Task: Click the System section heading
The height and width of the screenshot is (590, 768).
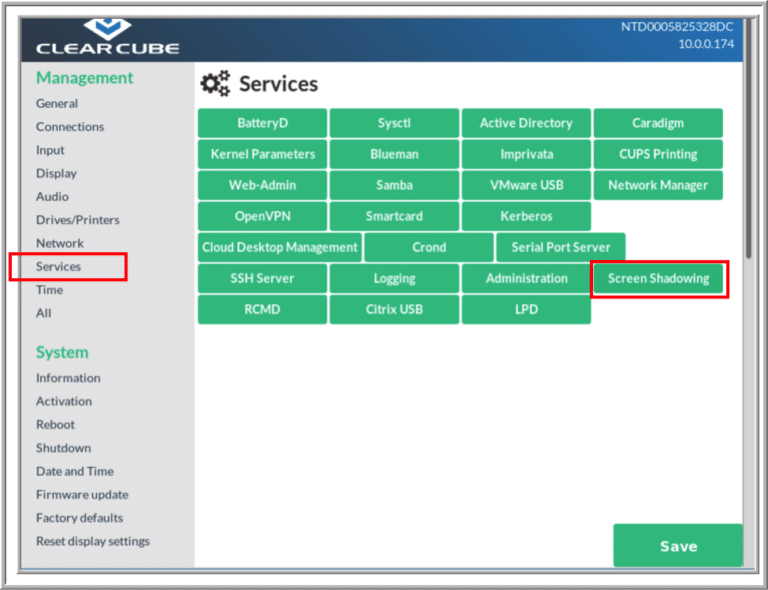Action: 62,353
